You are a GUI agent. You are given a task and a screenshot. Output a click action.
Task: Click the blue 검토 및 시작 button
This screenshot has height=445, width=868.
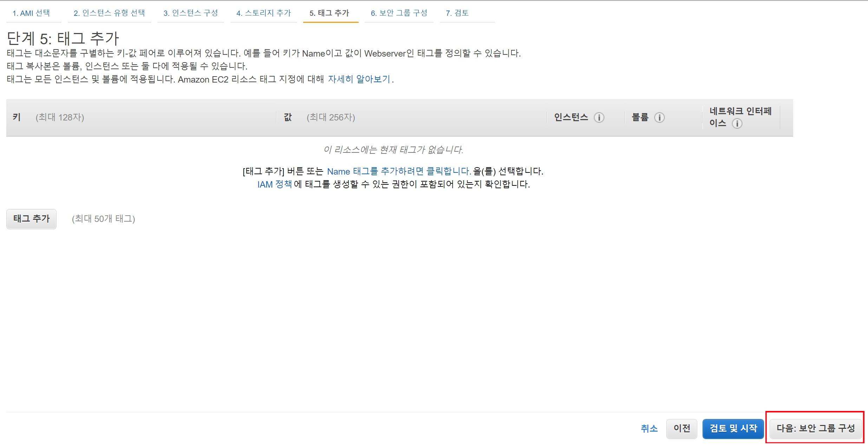pyautogui.click(x=733, y=428)
